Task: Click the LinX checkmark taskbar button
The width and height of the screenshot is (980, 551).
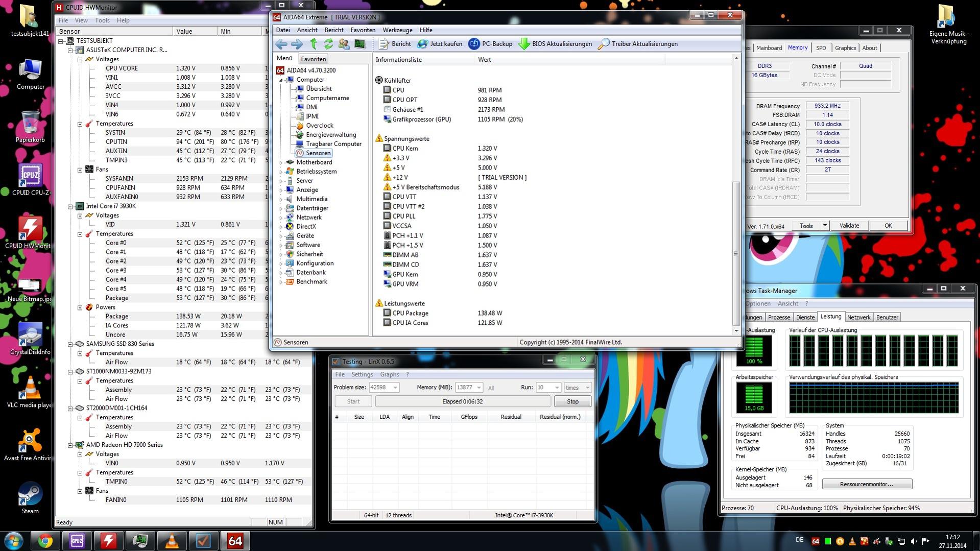Action: coord(203,541)
